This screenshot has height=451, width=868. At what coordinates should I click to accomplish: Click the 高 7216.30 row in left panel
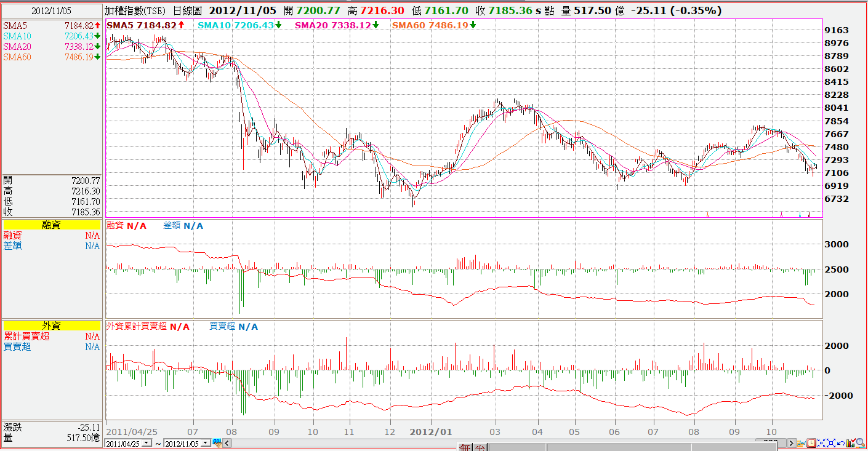click(x=52, y=191)
